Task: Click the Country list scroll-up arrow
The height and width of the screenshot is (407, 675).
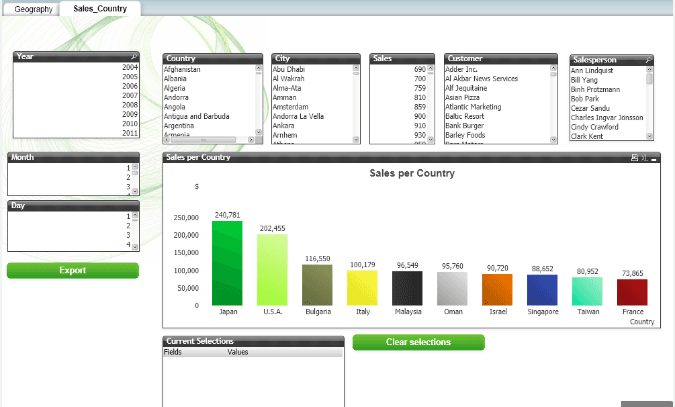Action: (258, 68)
